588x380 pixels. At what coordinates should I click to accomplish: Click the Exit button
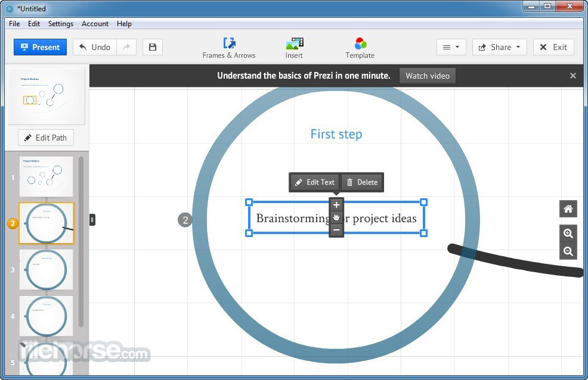[553, 47]
